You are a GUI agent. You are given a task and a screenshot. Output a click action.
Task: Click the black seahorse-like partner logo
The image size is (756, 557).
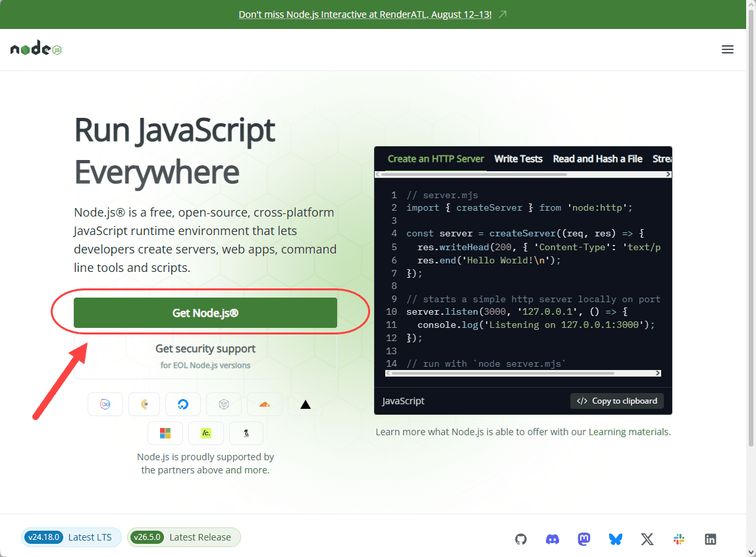pyautogui.click(x=246, y=433)
